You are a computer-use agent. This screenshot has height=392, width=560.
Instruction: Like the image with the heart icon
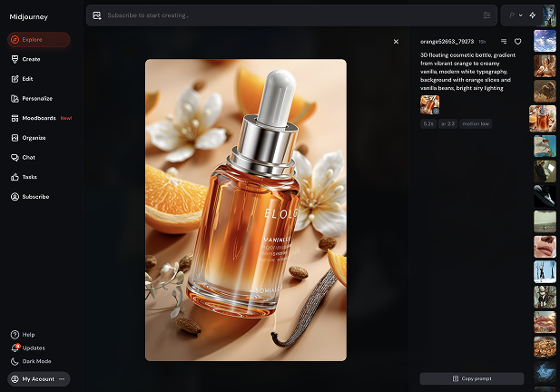518,42
